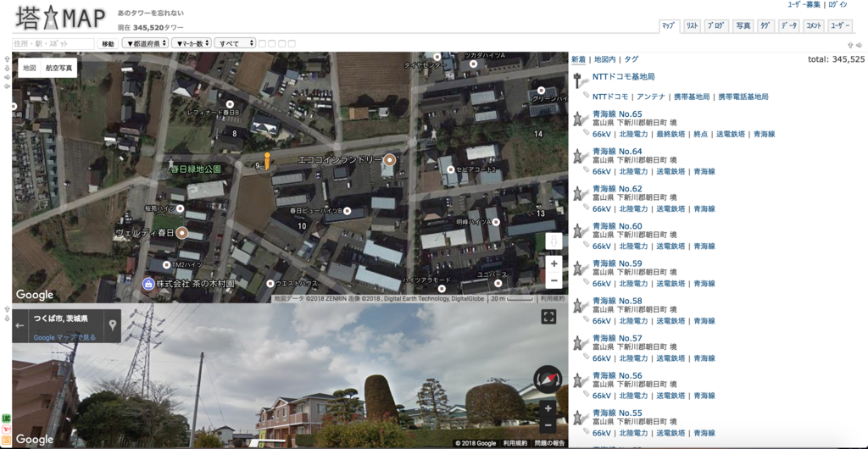This screenshot has width=868, height=449.
Task: Open the 写真 tab
Action: point(743,25)
